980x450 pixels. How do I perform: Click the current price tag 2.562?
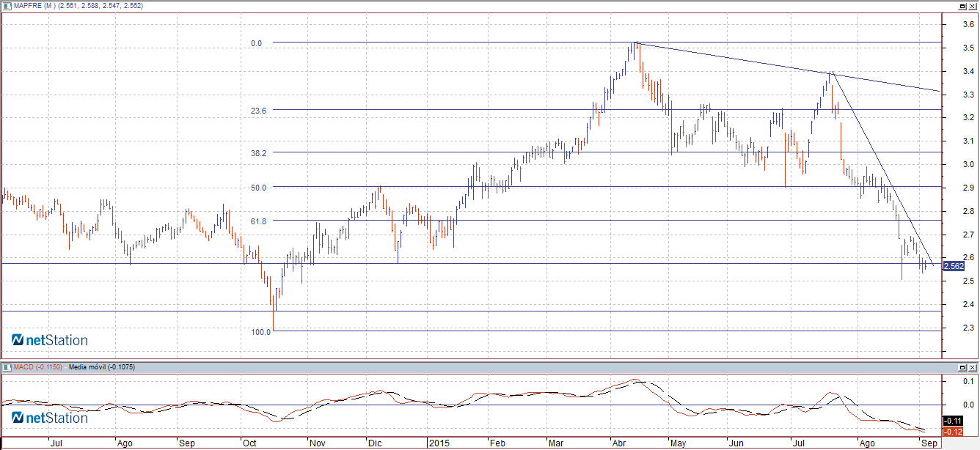[953, 266]
